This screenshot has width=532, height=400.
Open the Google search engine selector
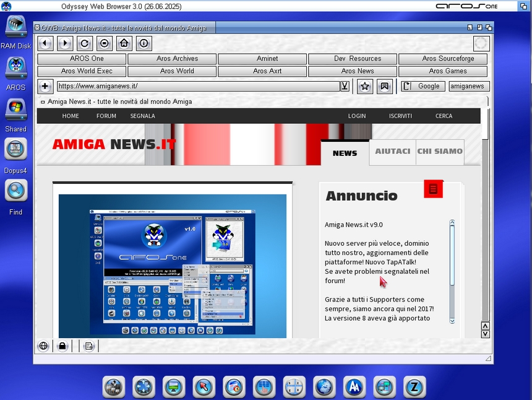[x=423, y=86]
